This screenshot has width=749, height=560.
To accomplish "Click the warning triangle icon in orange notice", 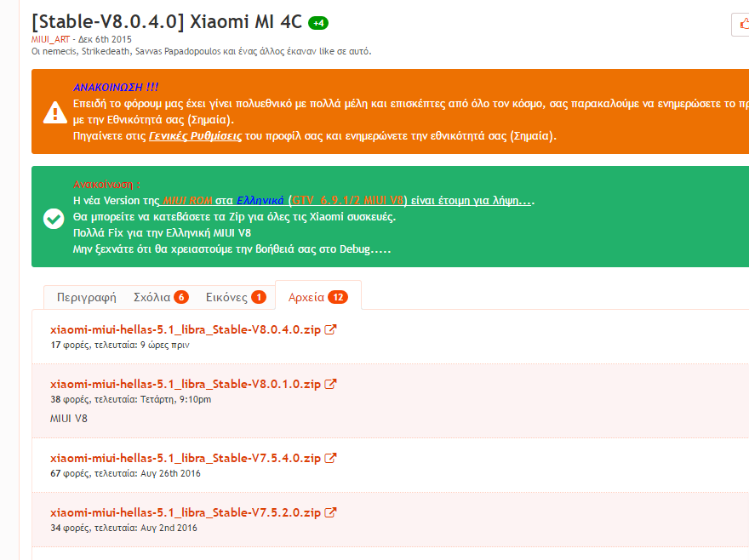I will tap(55, 112).
